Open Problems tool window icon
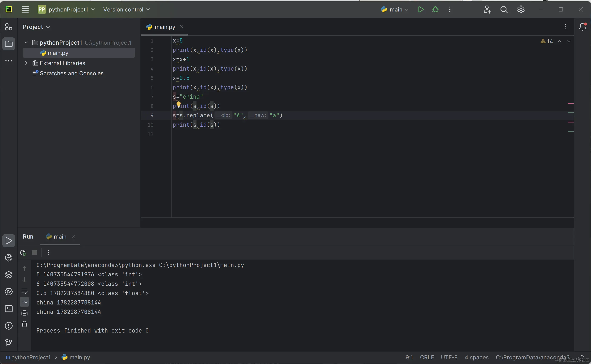This screenshot has height=364, width=591. [9, 326]
